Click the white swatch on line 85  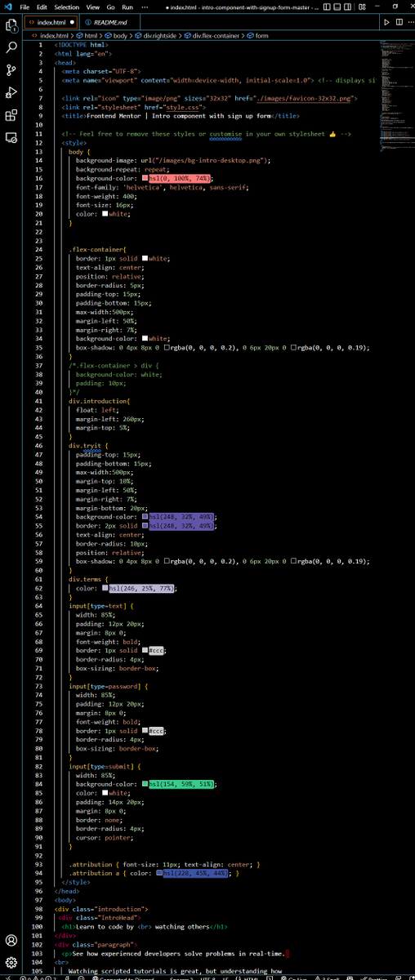[105, 793]
